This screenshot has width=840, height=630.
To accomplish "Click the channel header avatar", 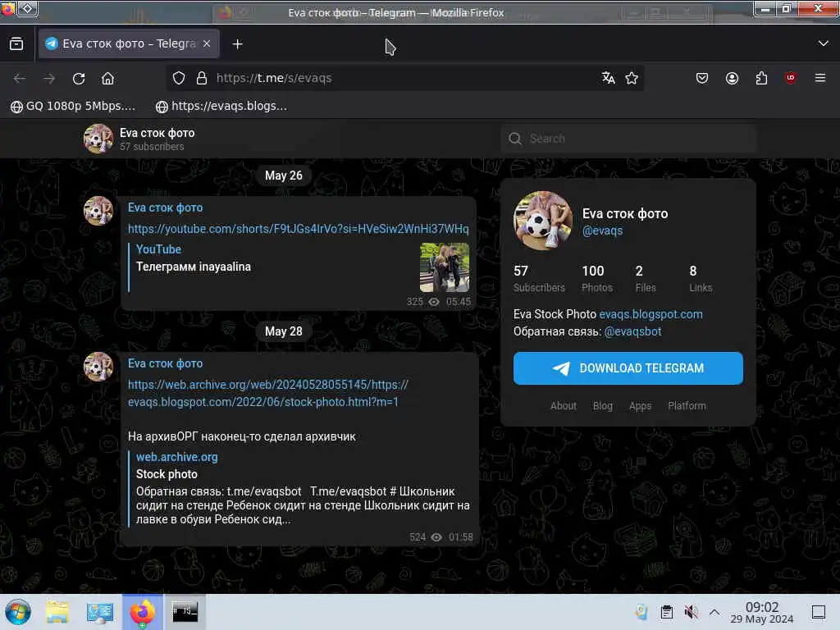I will (x=98, y=138).
